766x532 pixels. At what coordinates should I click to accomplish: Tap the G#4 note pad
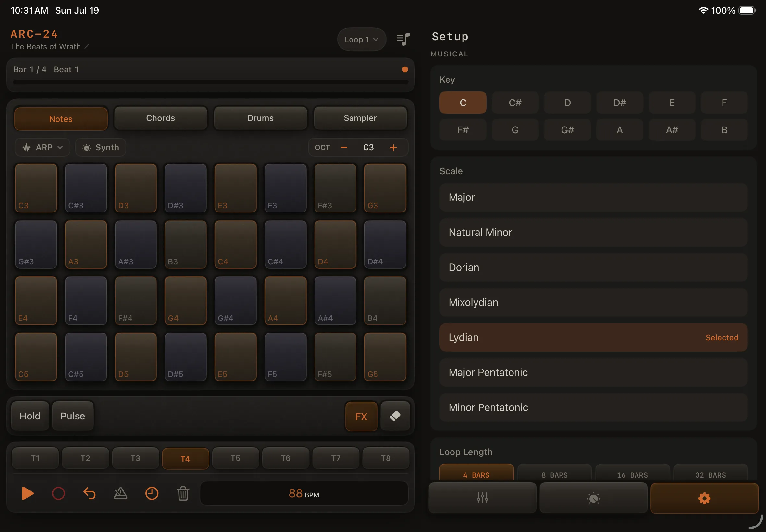235,301
